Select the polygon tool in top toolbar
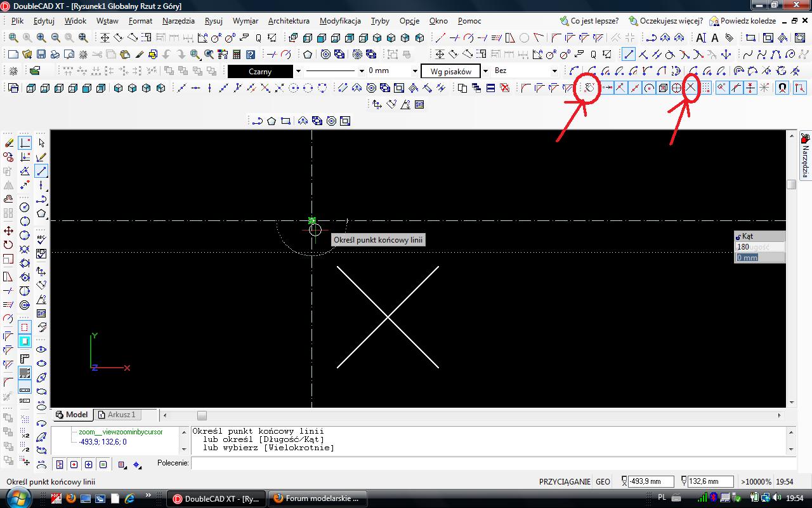 pos(308,55)
